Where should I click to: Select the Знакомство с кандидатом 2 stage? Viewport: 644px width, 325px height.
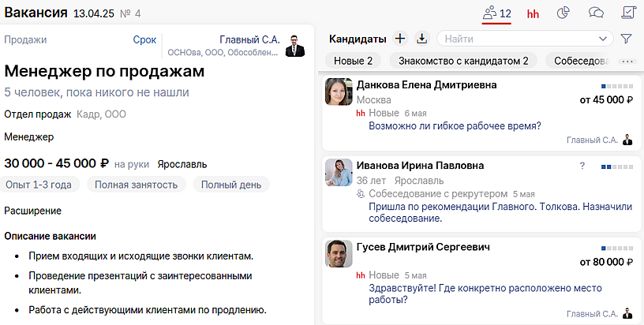(x=463, y=61)
